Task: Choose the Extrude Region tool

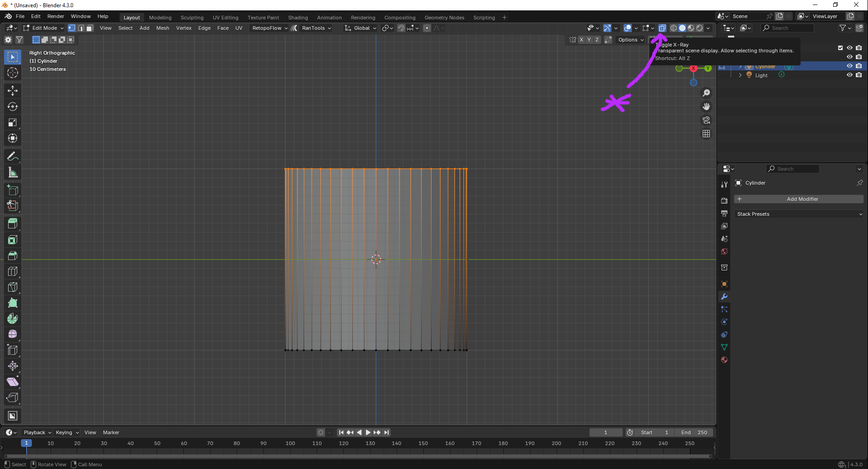Action: (13, 224)
